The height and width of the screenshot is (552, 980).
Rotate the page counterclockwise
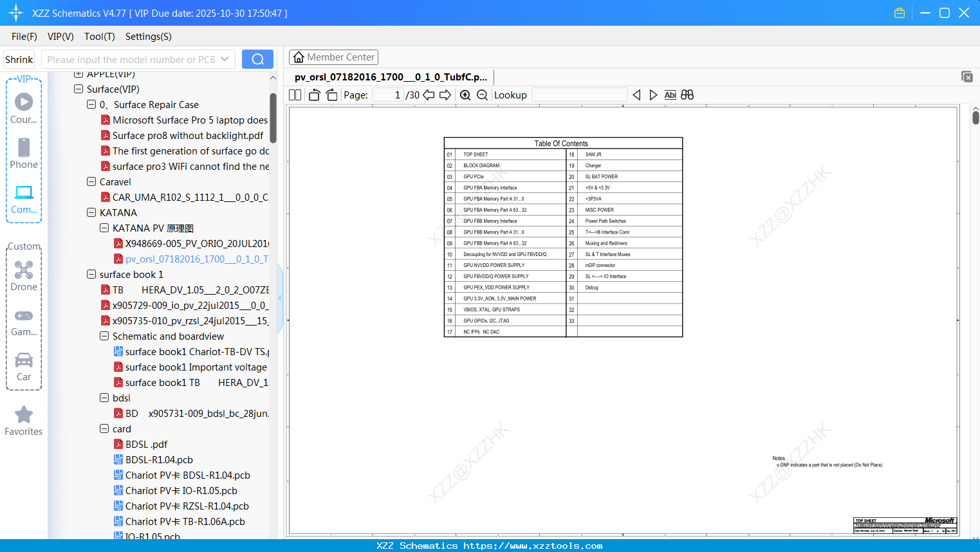click(315, 95)
